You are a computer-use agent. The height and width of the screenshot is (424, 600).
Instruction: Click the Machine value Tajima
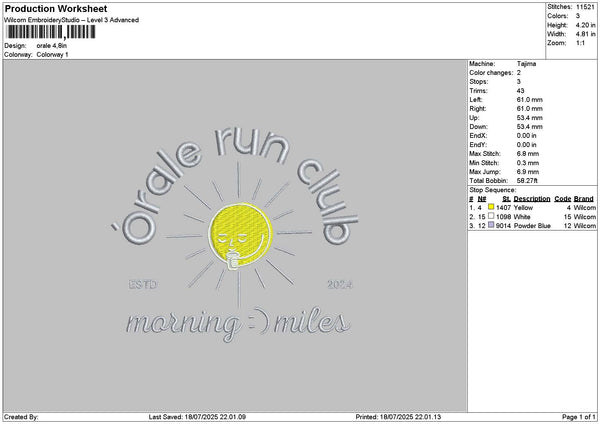526,64
